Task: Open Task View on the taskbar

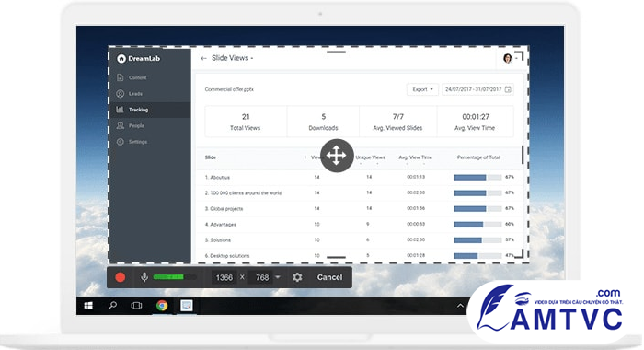Action: 136,306
